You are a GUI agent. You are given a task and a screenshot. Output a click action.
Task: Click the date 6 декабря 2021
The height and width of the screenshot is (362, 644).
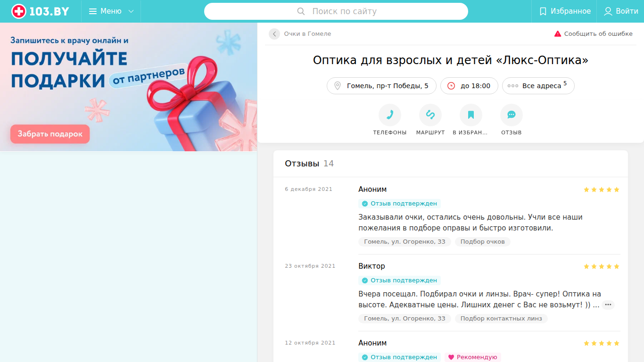click(308, 189)
